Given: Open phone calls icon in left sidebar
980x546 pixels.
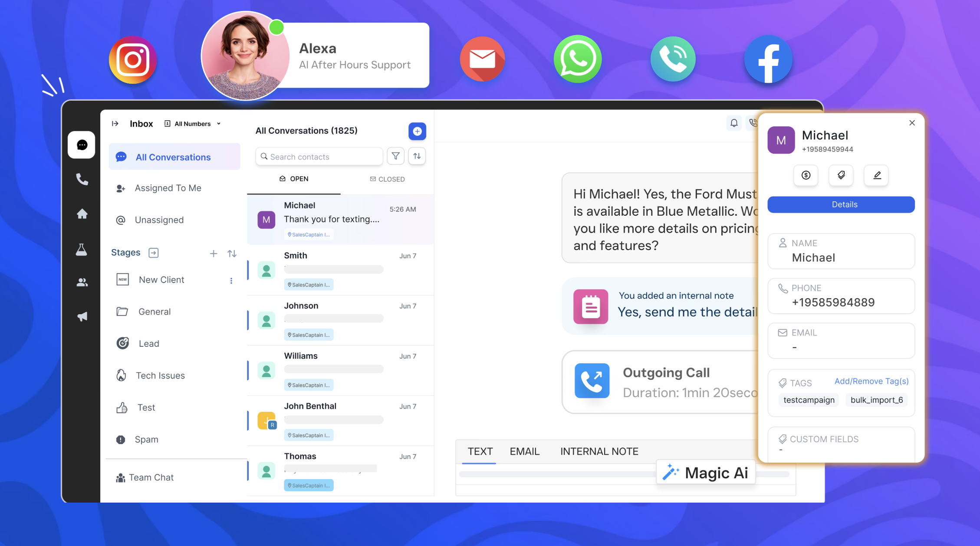Looking at the screenshot, I should coord(82,179).
